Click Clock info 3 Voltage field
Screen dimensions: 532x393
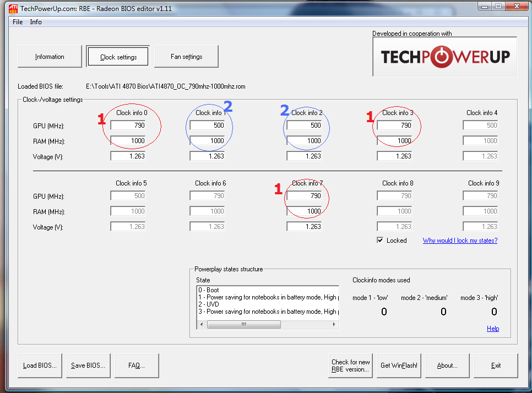click(x=394, y=156)
